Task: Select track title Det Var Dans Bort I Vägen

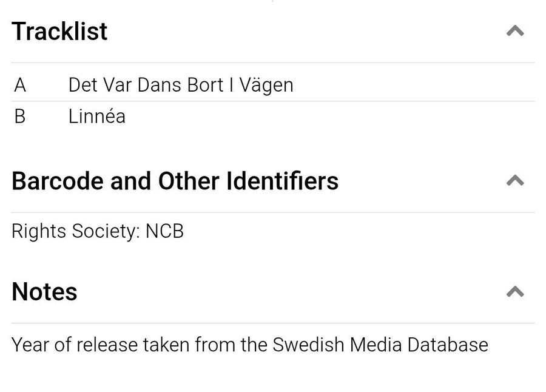Action: 181,85
